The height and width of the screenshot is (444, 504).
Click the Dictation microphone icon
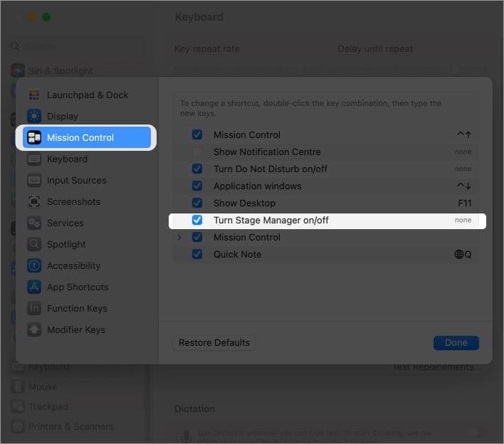(186, 435)
